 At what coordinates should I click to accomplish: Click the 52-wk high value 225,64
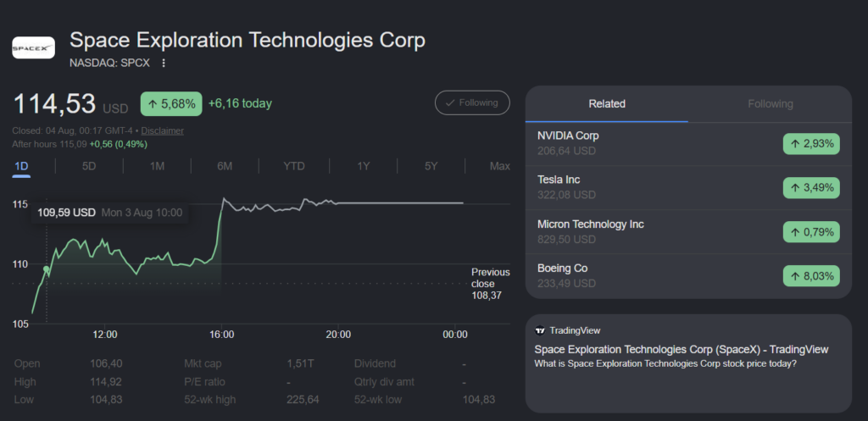pos(303,400)
